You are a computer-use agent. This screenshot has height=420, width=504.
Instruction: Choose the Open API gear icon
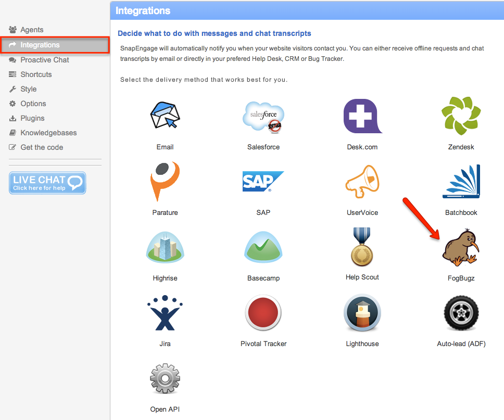[x=165, y=378]
